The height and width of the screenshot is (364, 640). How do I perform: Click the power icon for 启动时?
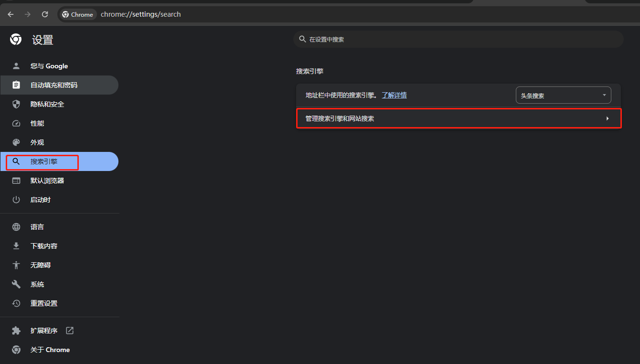pyautogui.click(x=16, y=200)
